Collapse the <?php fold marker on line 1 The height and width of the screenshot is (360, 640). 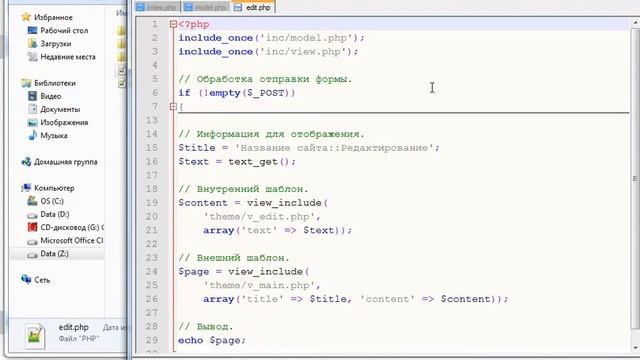(x=173, y=24)
